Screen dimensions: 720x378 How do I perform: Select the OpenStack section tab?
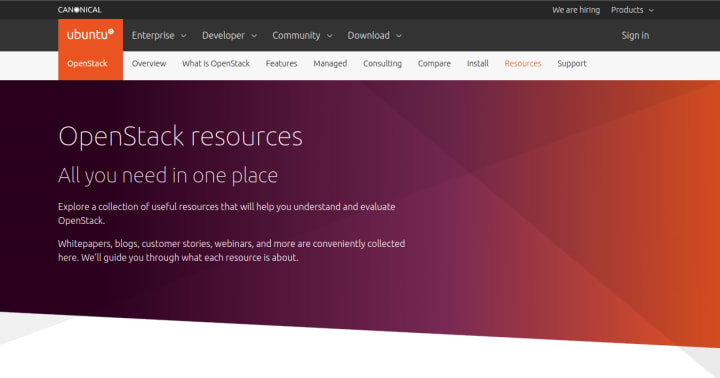pos(87,63)
